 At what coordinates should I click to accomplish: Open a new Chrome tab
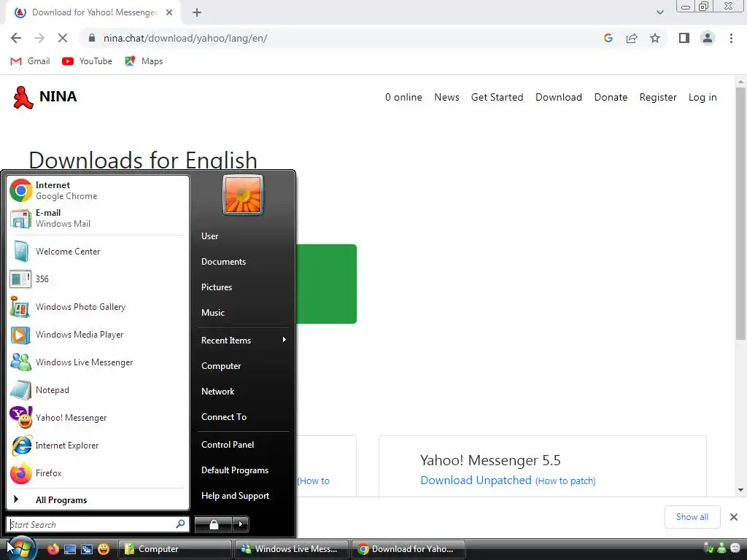pos(197,12)
